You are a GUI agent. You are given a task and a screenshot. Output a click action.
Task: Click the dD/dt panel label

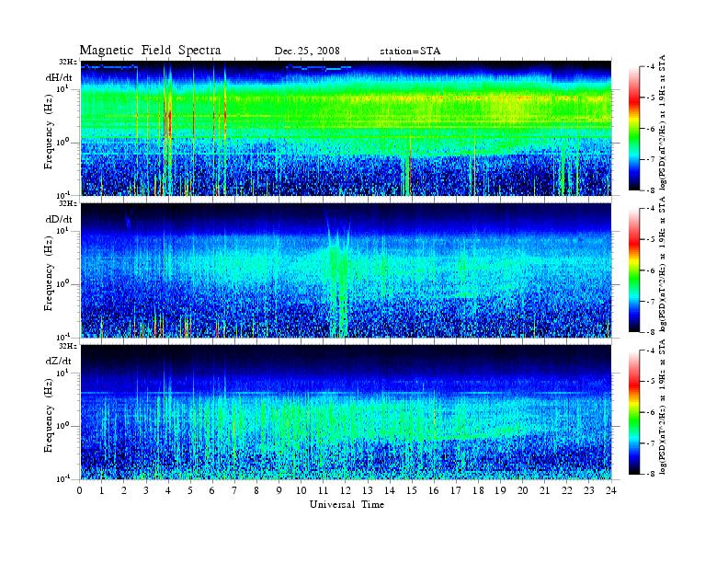(59, 219)
